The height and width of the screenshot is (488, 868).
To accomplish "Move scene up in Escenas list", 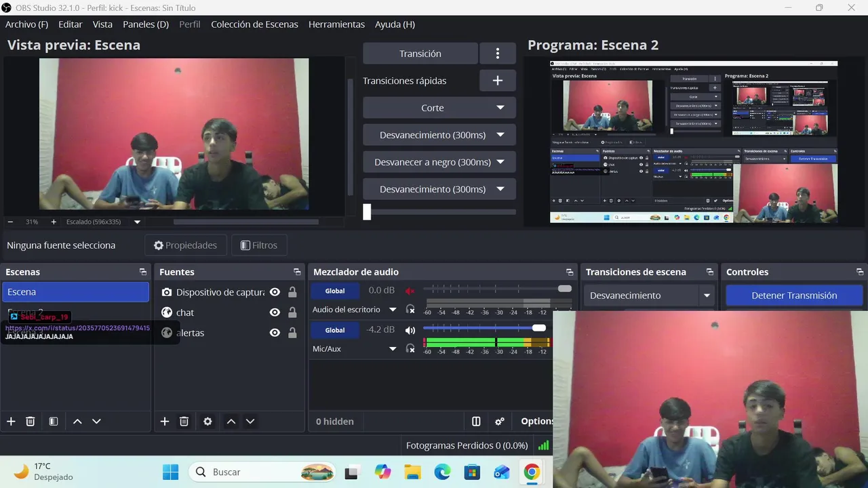I will coord(77,422).
